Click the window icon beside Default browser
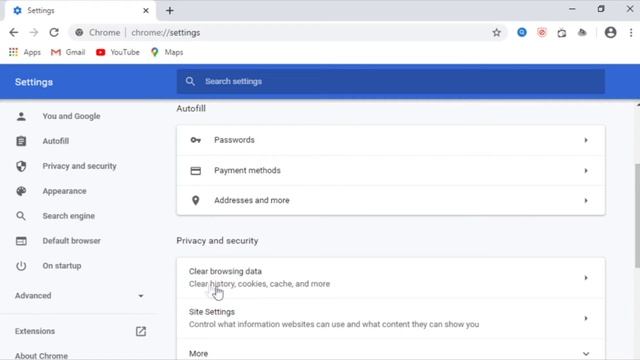Image resolution: width=640 pixels, height=360 pixels. click(x=21, y=241)
